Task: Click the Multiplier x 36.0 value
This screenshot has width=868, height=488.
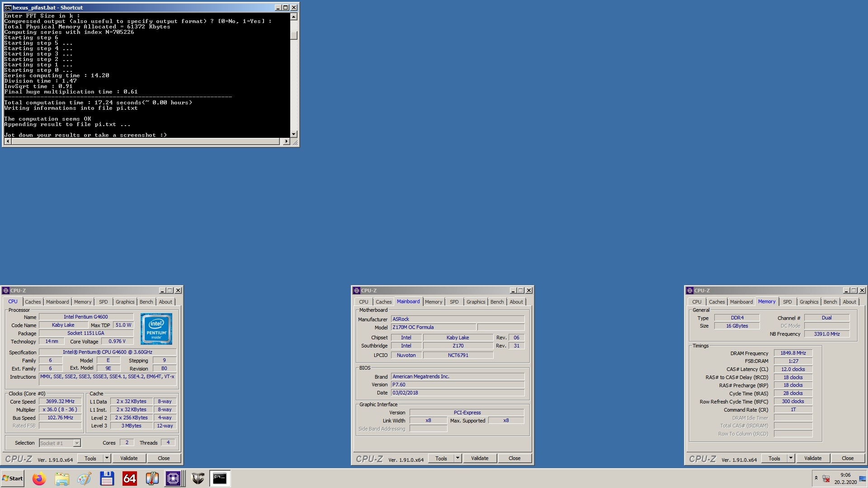Action: 60,410
